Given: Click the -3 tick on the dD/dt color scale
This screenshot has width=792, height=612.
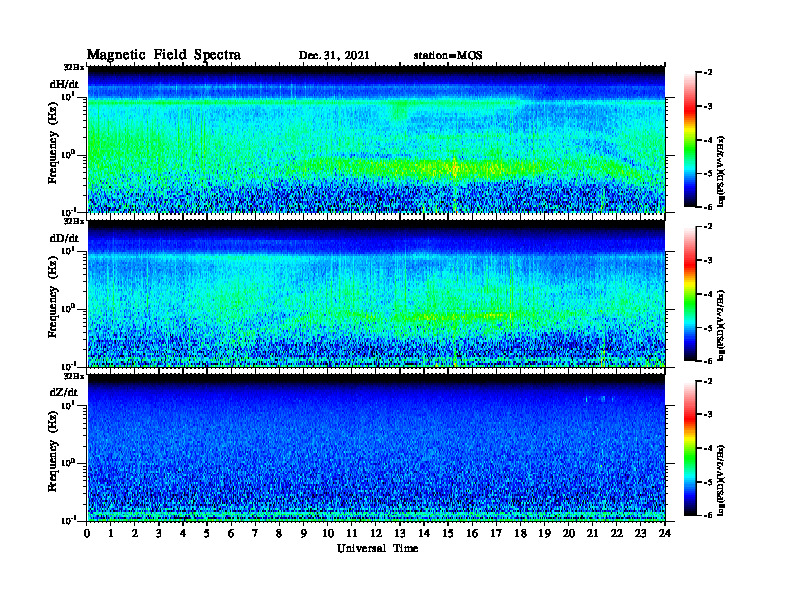Looking at the screenshot, I should (x=708, y=261).
